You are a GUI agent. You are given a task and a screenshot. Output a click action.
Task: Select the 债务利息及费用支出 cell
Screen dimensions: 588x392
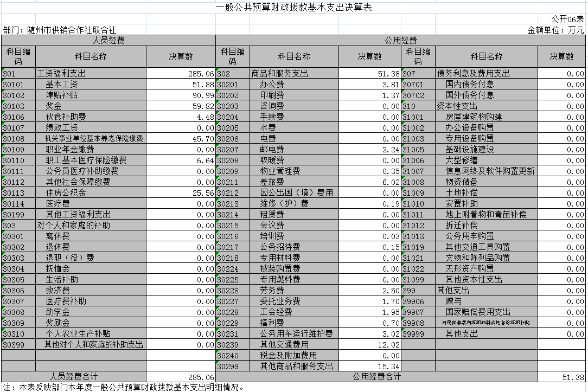point(474,74)
